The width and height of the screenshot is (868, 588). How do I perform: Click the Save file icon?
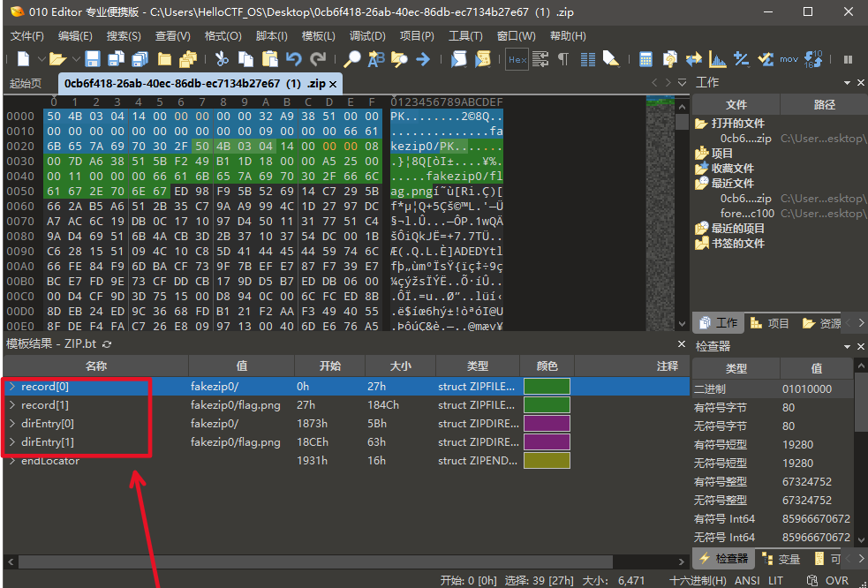coord(93,59)
